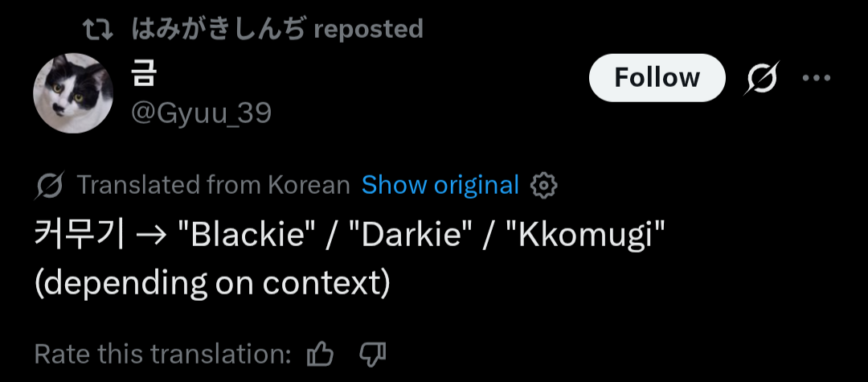Screen dimensions: 868x382
Task: Click the Korean word 커무기 in the post
Action: [79, 237]
